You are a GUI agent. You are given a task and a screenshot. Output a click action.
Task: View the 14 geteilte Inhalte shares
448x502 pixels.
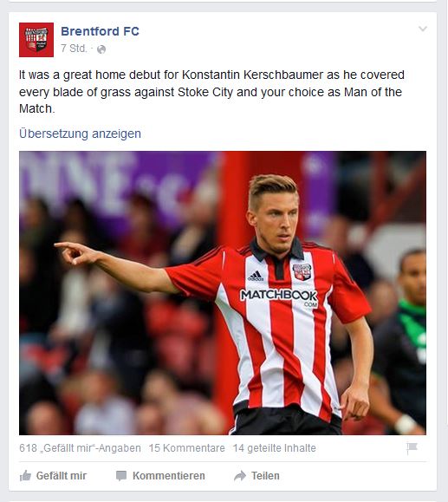274,448
